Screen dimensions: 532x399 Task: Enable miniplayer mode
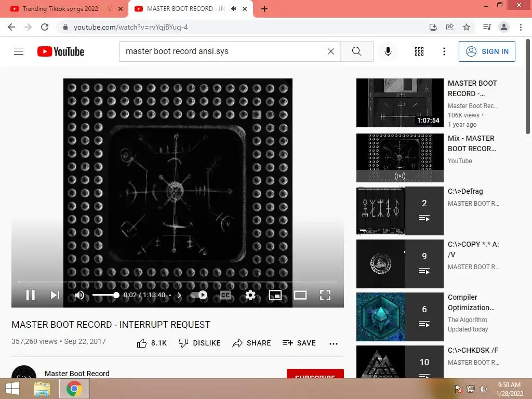point(275,295)
